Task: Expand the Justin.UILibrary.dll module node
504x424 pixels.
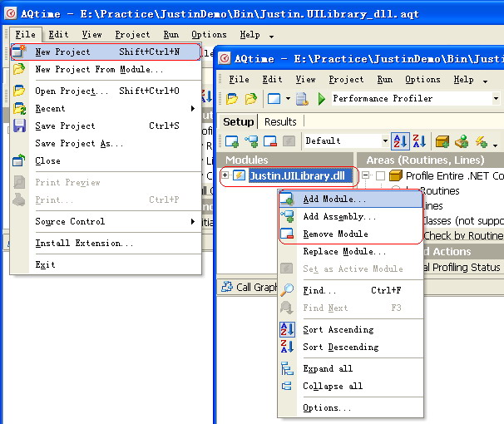Action: [x=225, y=175]
